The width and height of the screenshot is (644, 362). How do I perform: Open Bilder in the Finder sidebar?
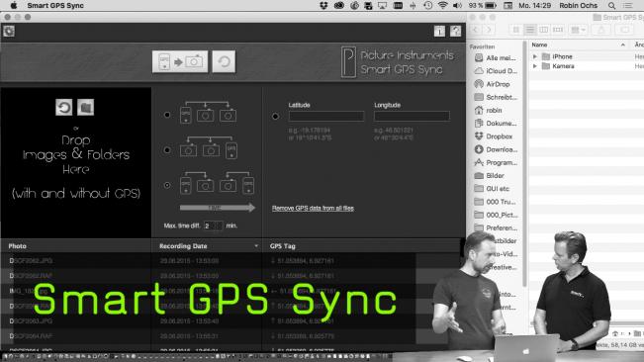[x=490, y=176]
